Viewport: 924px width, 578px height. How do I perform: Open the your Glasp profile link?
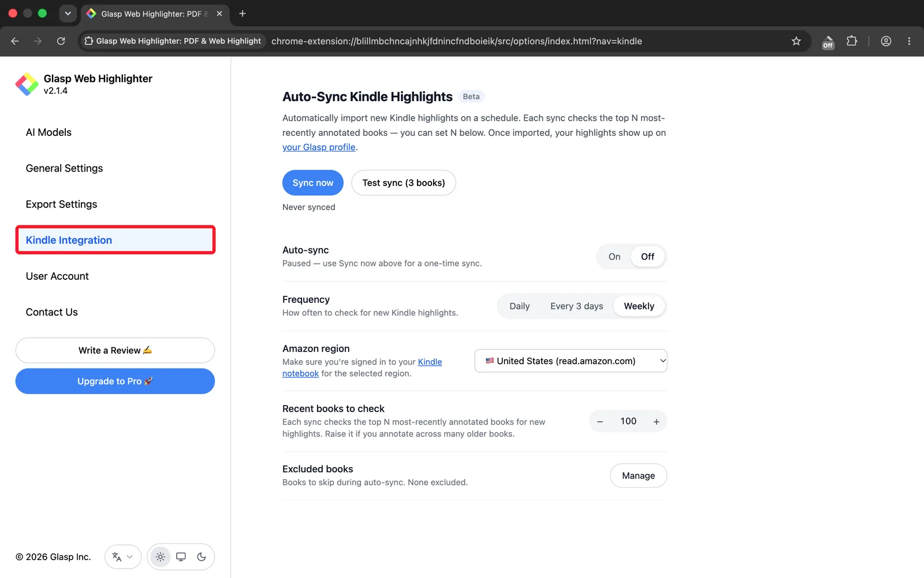pyautogui.click(x=319, y=147)
